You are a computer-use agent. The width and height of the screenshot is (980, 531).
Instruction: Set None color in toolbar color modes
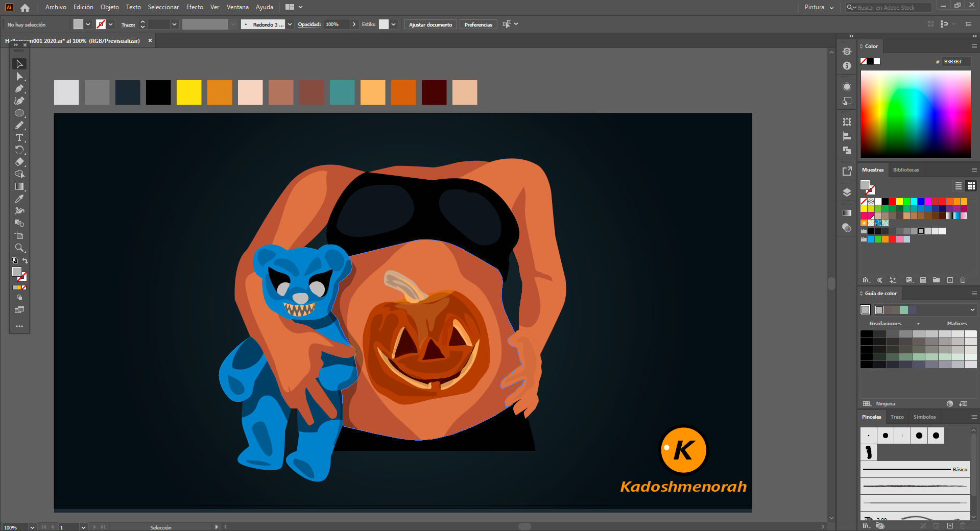(x=24, y=288)
